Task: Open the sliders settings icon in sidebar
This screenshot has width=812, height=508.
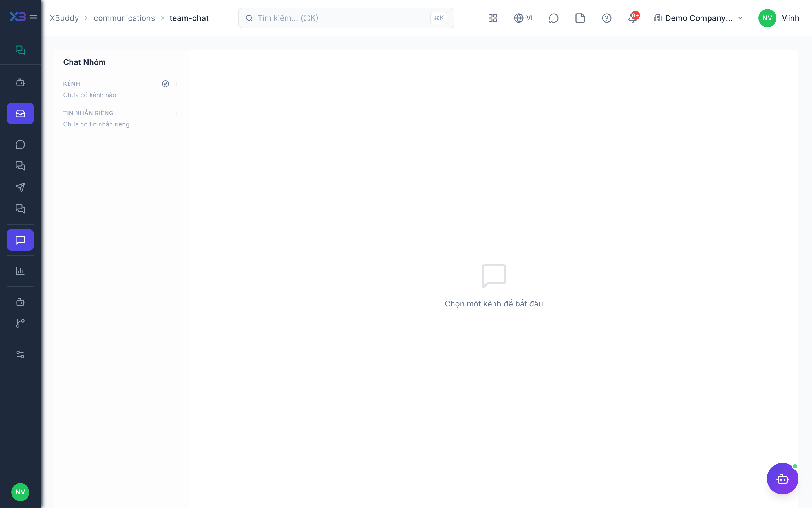Action: (20, 354)
